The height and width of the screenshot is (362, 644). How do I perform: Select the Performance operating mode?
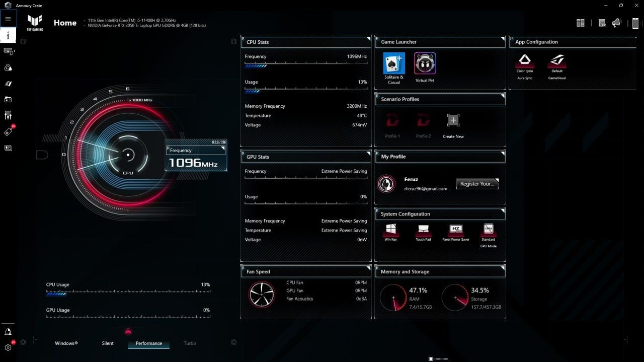149,344
